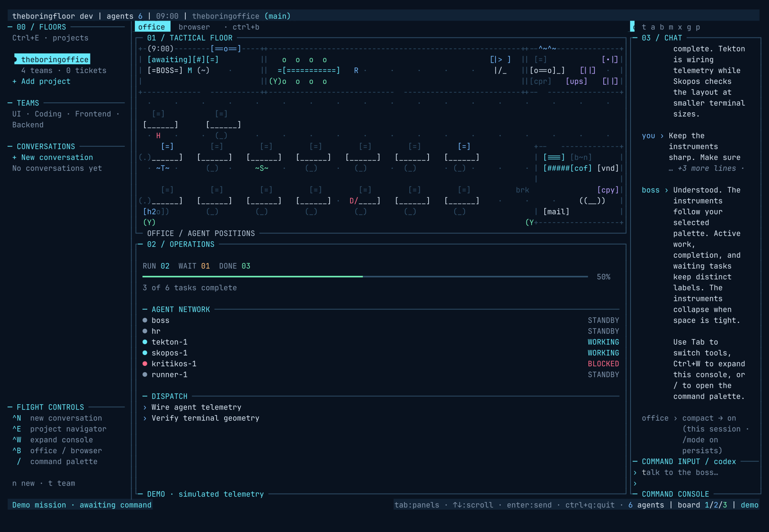769x532 pixels.
Task: Click the h2o water cooler icon
Action: tap(156, 211)
